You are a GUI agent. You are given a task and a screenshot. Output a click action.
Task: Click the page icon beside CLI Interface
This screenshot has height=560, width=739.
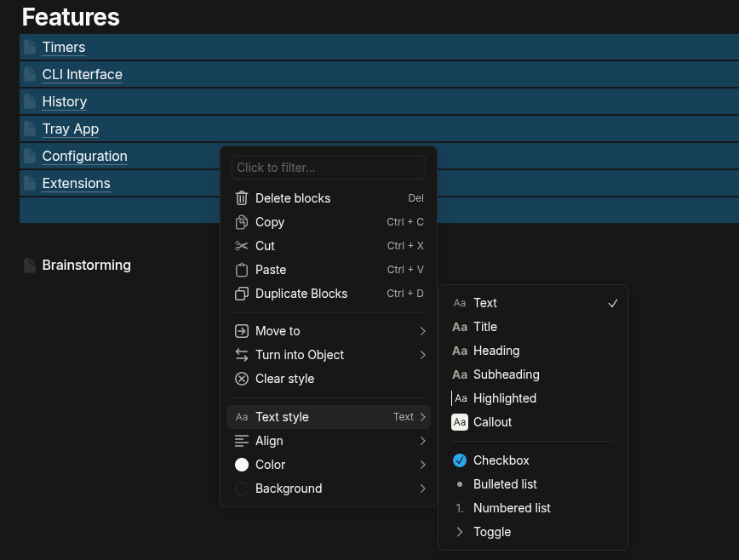[30, 74]
